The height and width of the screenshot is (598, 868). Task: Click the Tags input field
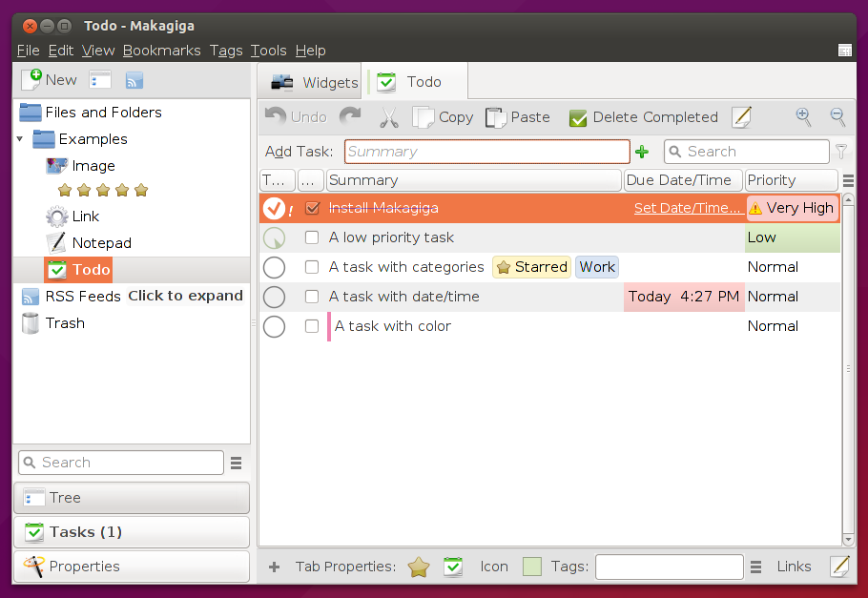pyautogui.click(x=670, y=567)
